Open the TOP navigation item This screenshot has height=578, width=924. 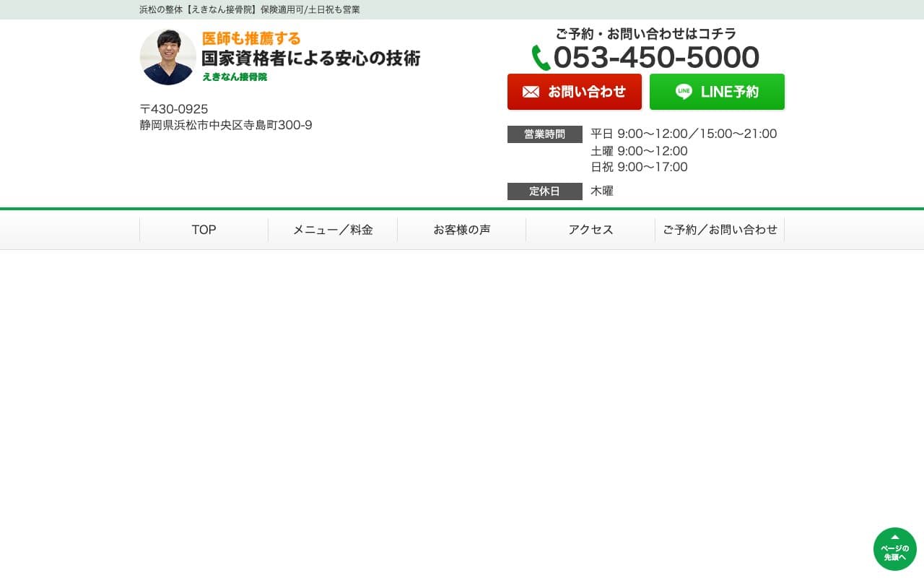click(204, 229)
